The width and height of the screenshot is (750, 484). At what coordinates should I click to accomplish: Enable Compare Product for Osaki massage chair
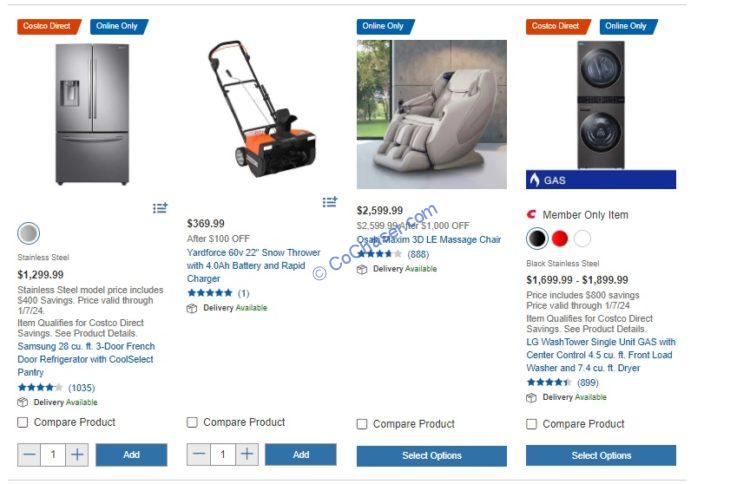coord(362,424)
